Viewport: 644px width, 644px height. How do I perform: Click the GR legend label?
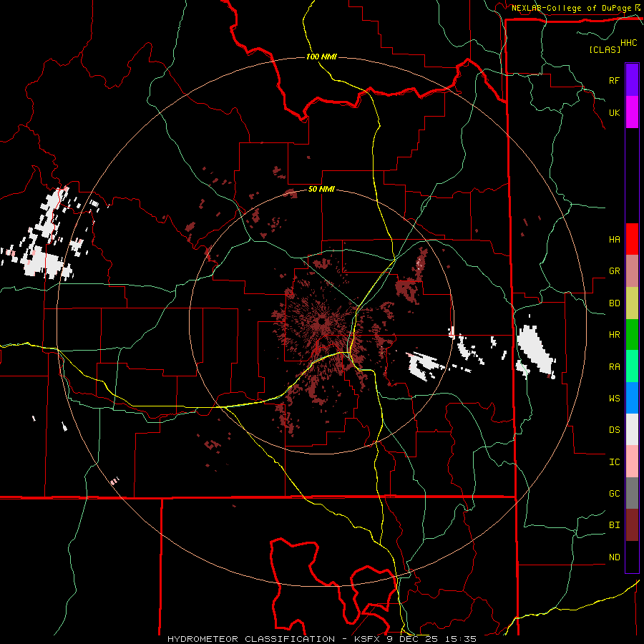coord(614,271)
